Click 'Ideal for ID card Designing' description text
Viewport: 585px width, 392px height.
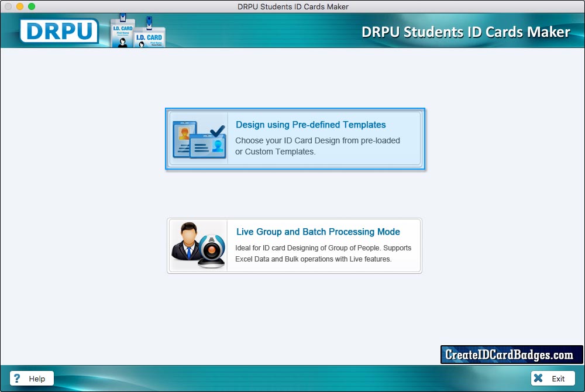tap(323, 253)
